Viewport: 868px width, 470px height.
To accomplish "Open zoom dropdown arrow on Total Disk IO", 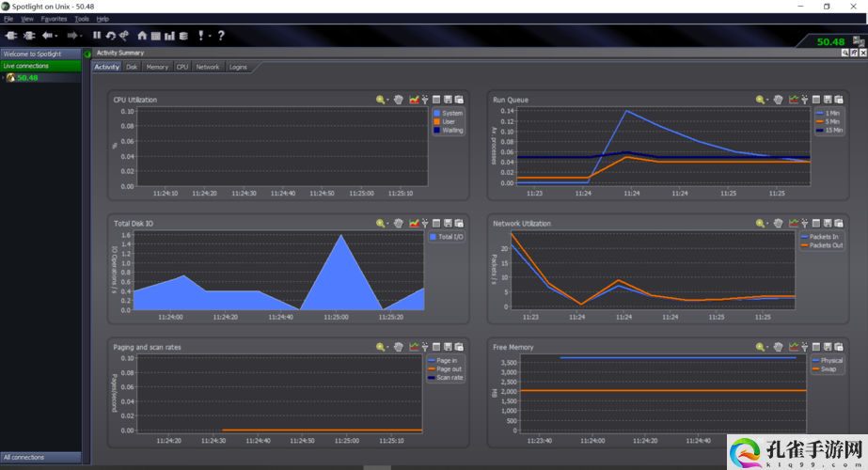I will 387,224.
